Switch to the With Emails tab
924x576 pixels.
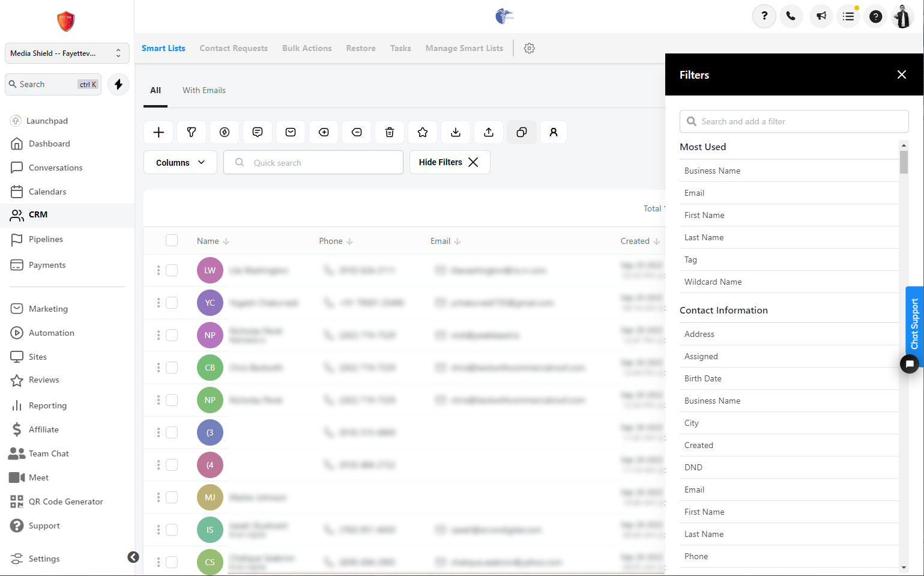[x=204, y=90]
